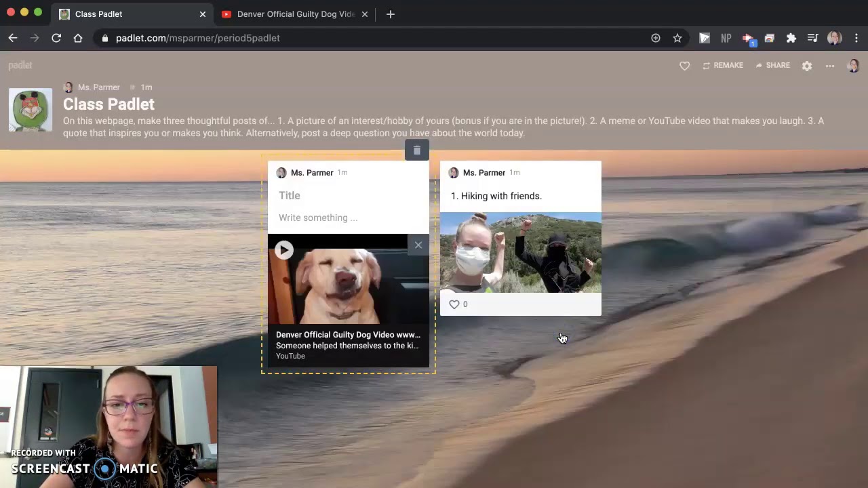Screen dimensions: 868x488
Task: Click Ms. Parmer author name in the page header
Action: tap(99, 87)
